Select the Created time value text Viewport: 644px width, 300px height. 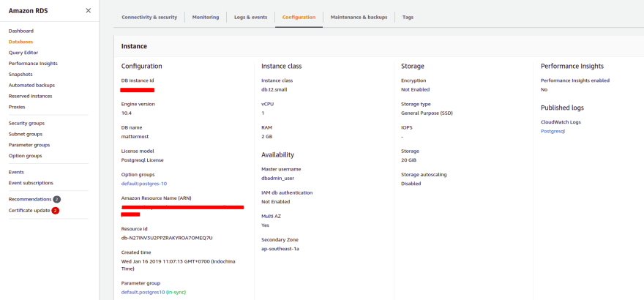pos(179,265)
